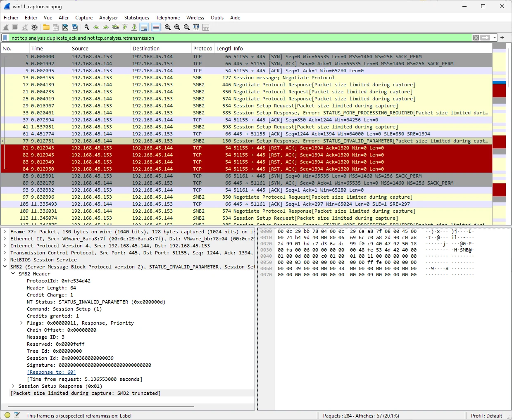Open the Statistiques menu
The image size is (512, 420).
click(x=137, y=18)
